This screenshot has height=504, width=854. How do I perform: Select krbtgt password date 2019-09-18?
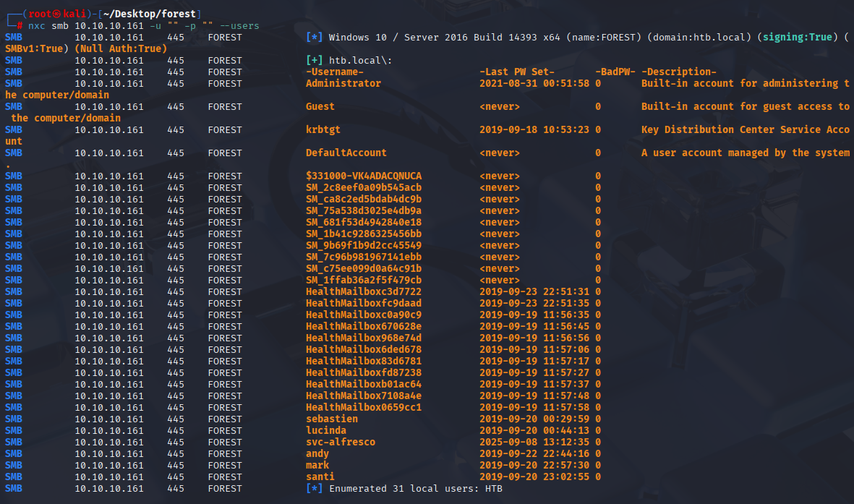[x=508, y=129]
